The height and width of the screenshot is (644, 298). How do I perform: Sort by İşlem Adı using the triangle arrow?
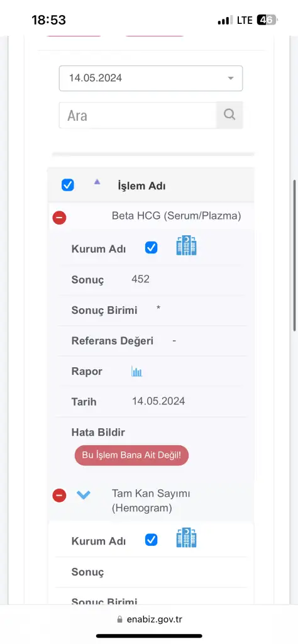click(x=97, y=182)
